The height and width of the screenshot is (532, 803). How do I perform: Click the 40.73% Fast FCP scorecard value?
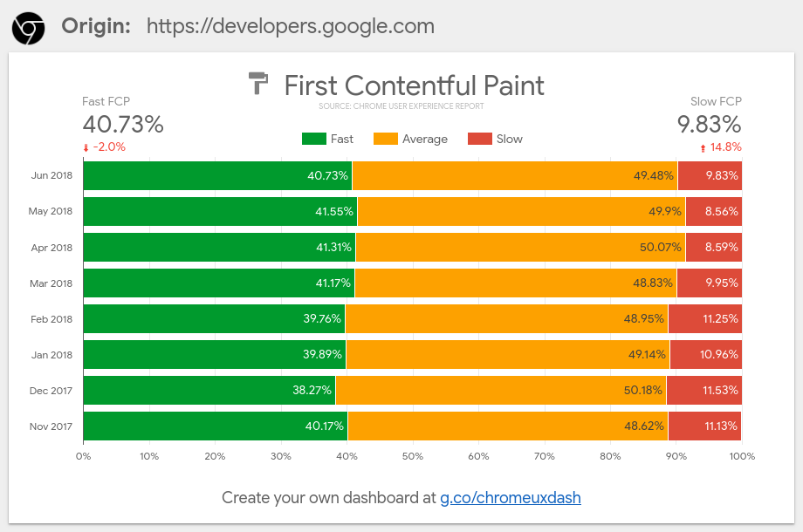(123, 125)
